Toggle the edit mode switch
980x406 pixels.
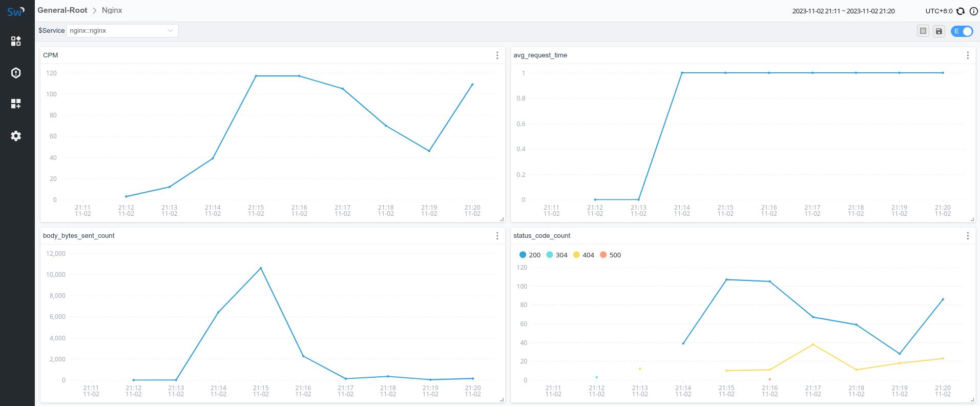click(x=962, y=31)
